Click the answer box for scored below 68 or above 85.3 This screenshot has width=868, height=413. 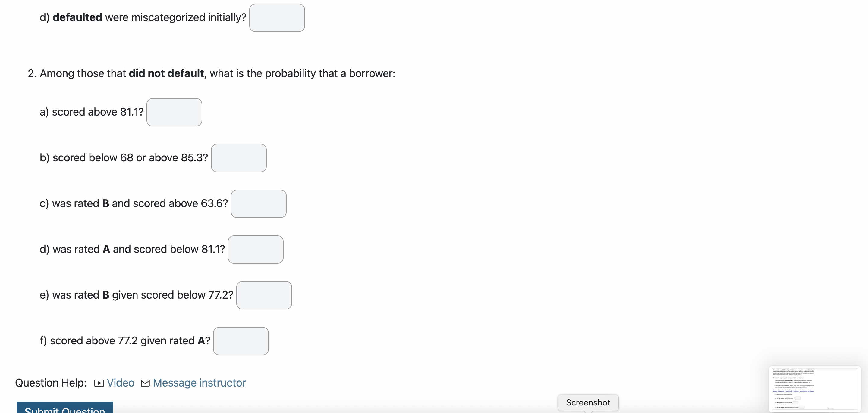coord(238,158)
